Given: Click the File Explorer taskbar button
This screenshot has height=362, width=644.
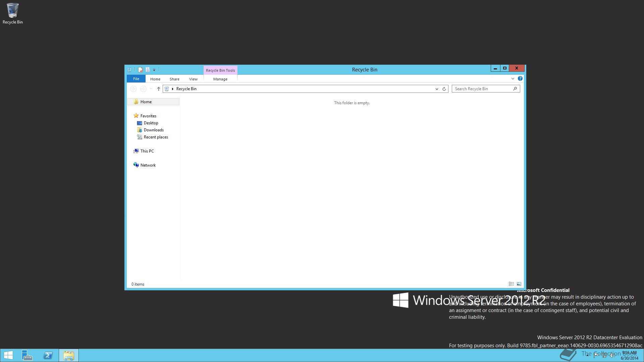Looking at the screenshot, I should 69,355.
